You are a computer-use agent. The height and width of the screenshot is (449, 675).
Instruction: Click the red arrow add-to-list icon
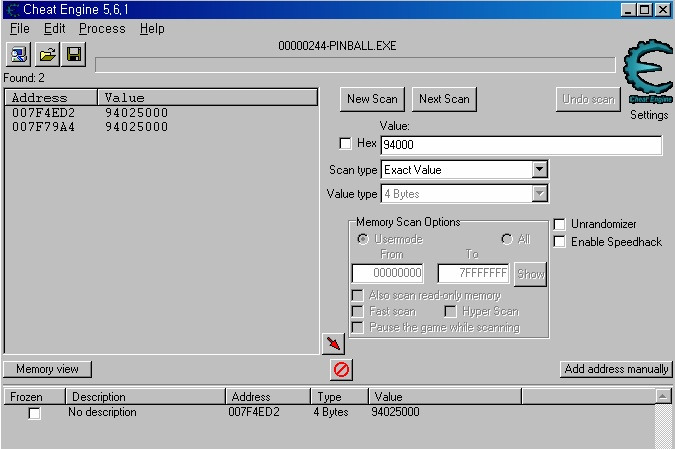pos(334,344)
